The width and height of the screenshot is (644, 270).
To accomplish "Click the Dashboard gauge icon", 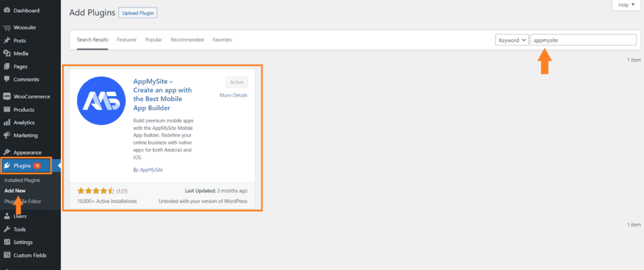I will [6, 11].
